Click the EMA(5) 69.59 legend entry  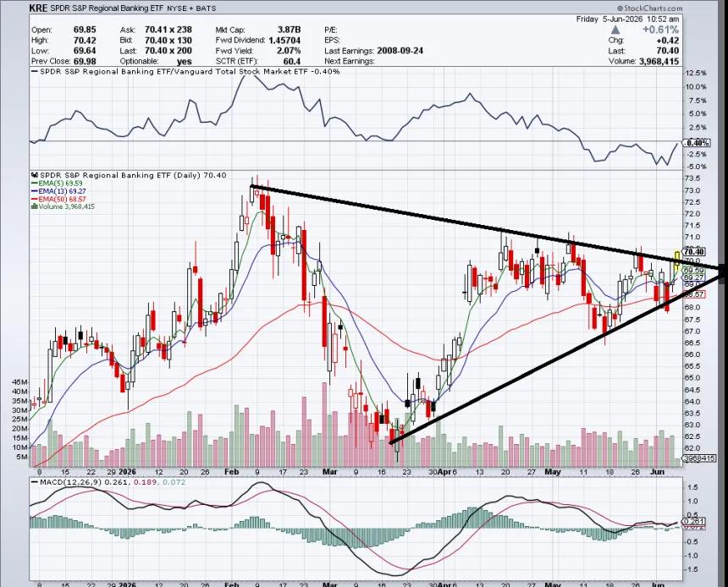tap(58, 184)
